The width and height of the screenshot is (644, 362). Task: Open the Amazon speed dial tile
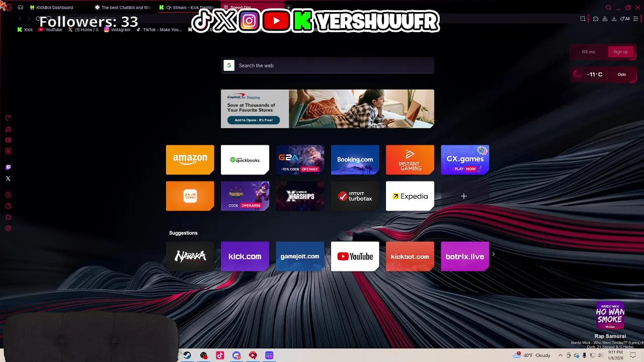pos(190,160)
